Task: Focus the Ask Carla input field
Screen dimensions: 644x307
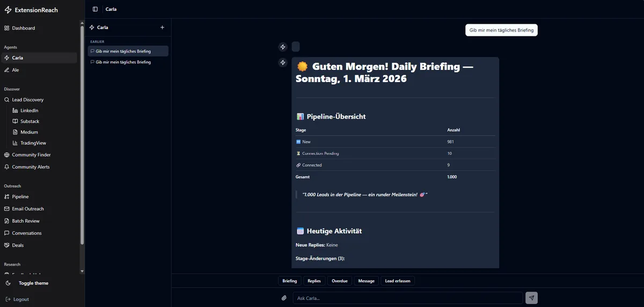Action: [x=407, y=298]
